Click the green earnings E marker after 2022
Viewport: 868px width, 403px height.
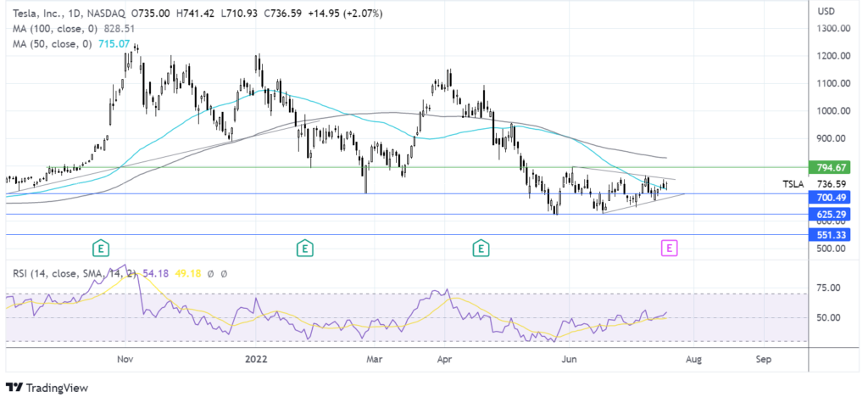tap(304, 248)
